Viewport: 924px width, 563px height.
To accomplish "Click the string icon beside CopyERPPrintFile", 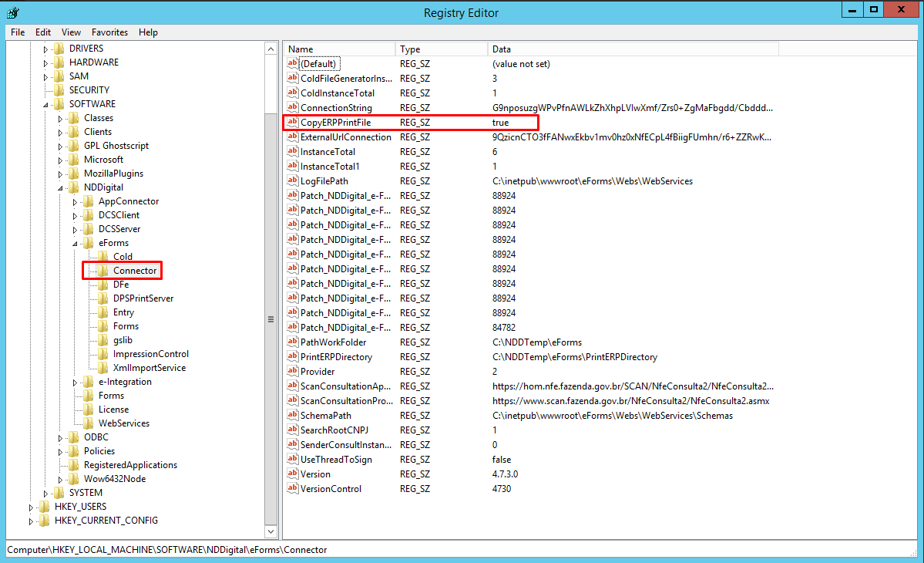I will (x=292, y=123).
